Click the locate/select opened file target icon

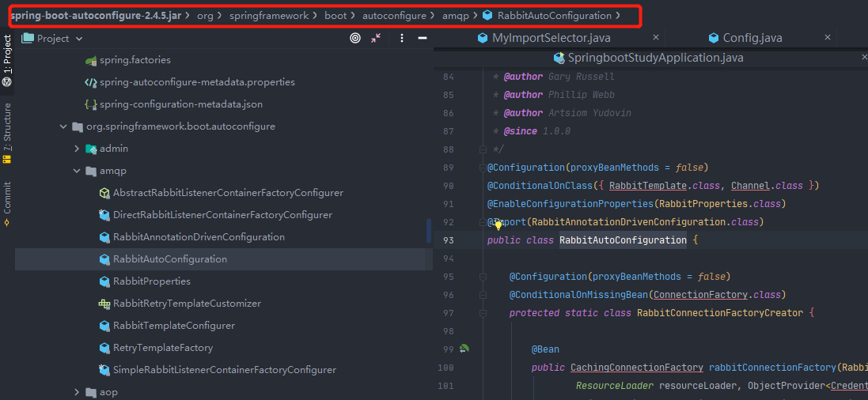355,38
